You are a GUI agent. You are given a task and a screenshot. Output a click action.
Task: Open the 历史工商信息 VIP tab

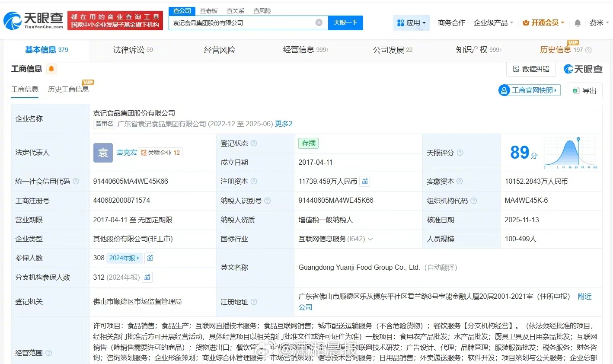tap(68, 89)
